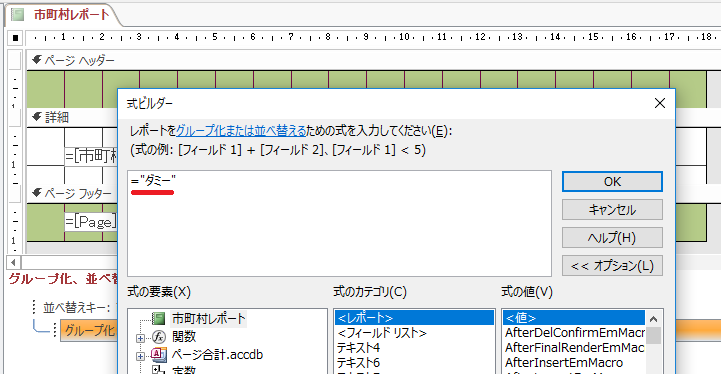This screenshot has width=721, height=374.
Task: Close the 式ビルダー dialog
Action: [x=660, y=104]
